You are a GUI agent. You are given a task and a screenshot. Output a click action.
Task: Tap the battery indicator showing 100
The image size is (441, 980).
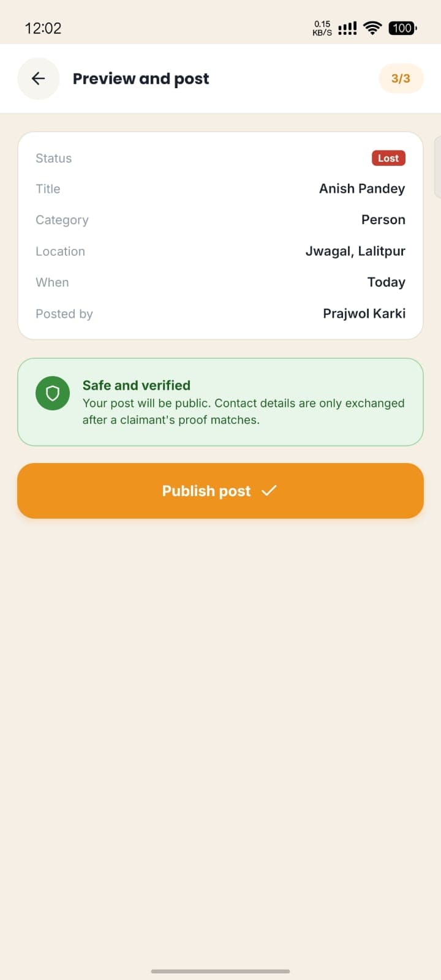tap(402, 28)
